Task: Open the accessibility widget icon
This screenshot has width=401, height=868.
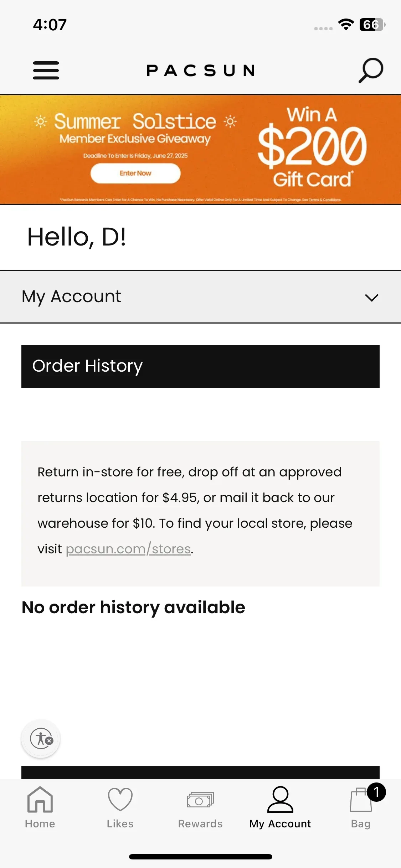Action: [41, 739]
